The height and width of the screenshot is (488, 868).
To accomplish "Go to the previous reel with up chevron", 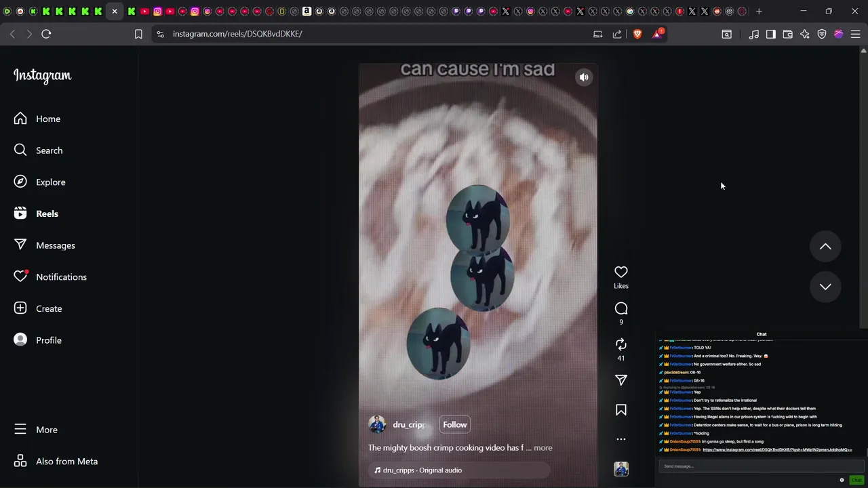I will point(825,247).
